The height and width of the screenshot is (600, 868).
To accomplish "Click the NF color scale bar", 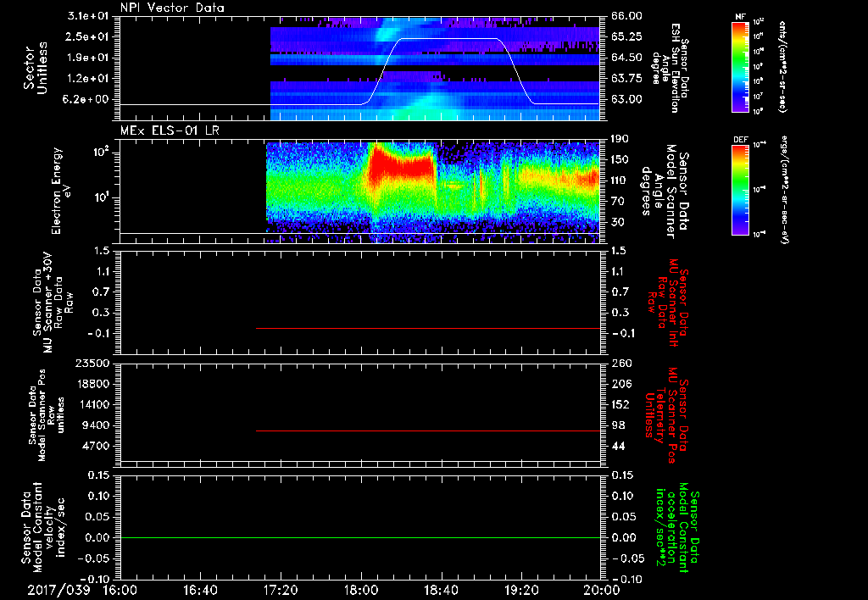I will point(740,66).
